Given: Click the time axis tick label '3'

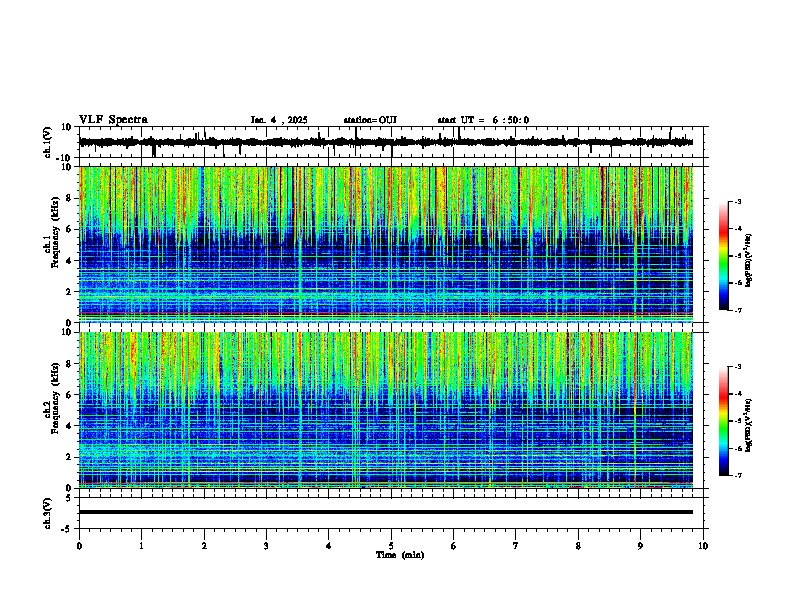Looking at the screenshot, I should [x=266, y=546].
